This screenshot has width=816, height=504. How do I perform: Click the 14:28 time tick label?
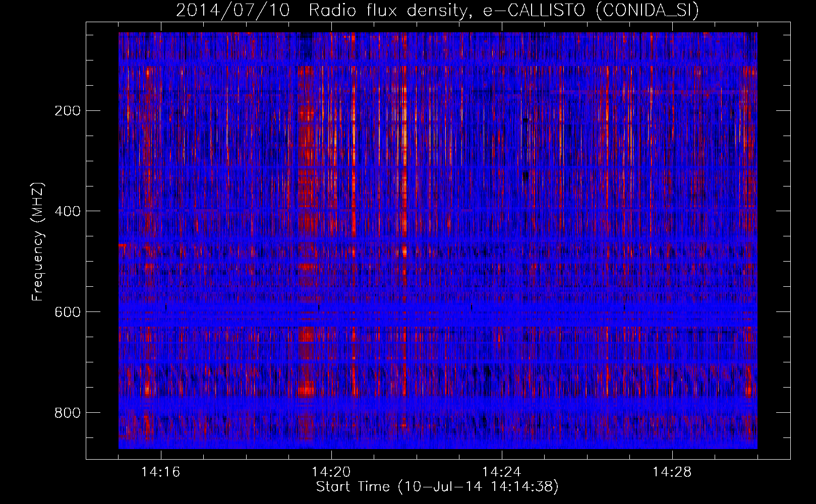point(672,472)
